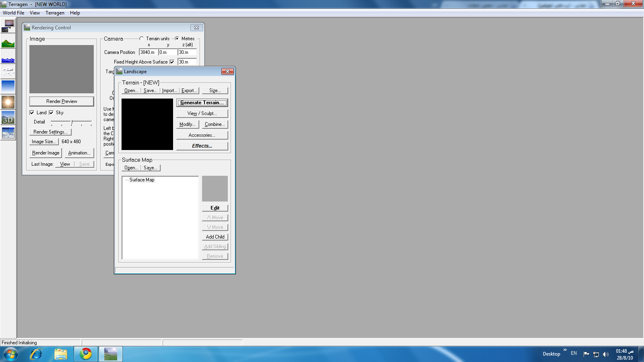644x362 pixels.
Task: Click the terrain Export button
Action: (189, 90)
